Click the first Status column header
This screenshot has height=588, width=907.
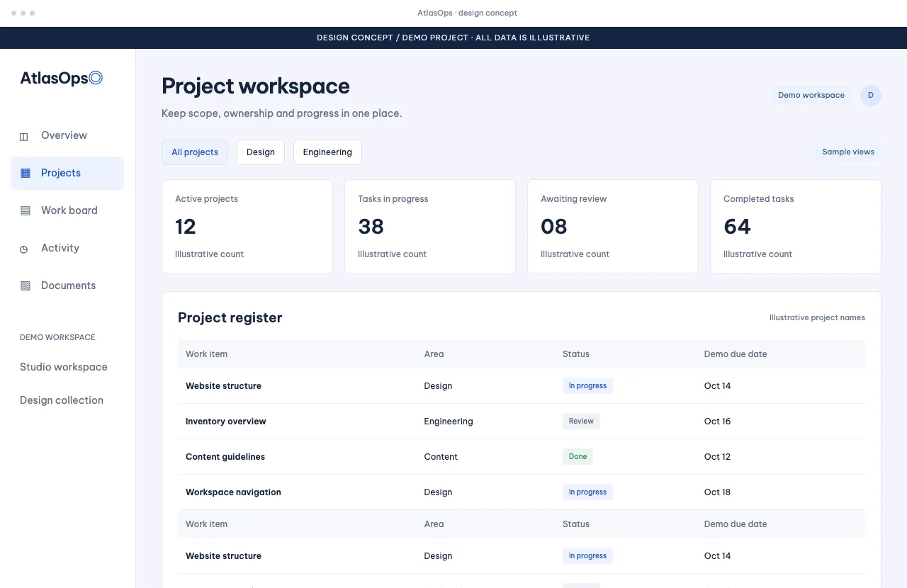tap(576, 354)
